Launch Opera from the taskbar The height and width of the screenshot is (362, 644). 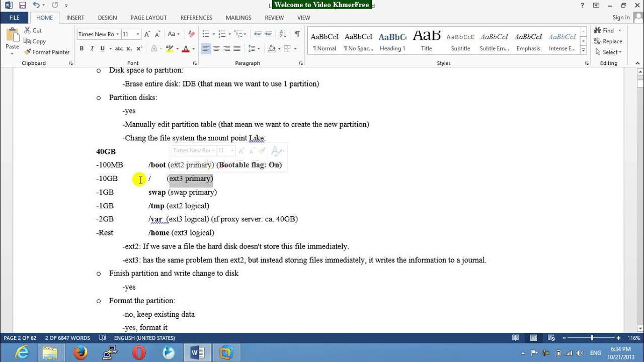click(139, 353)
